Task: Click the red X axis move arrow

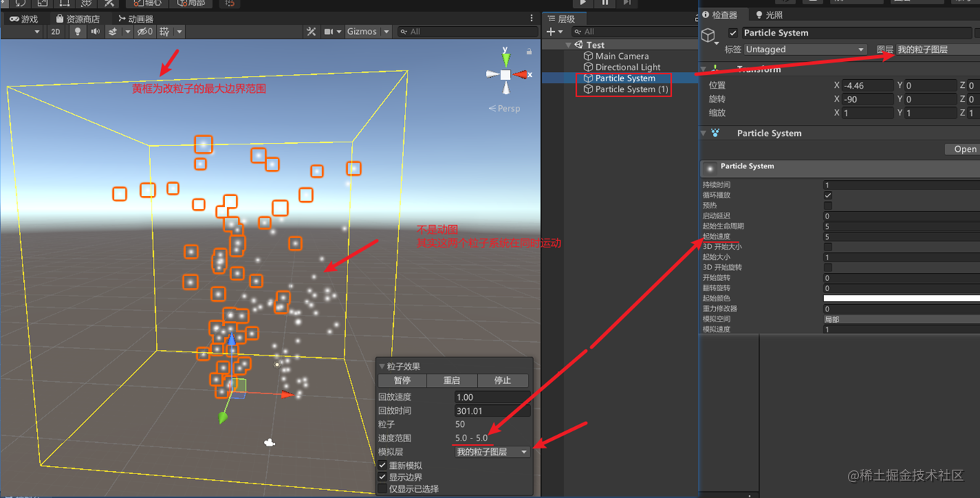Action: click(287, 395)
